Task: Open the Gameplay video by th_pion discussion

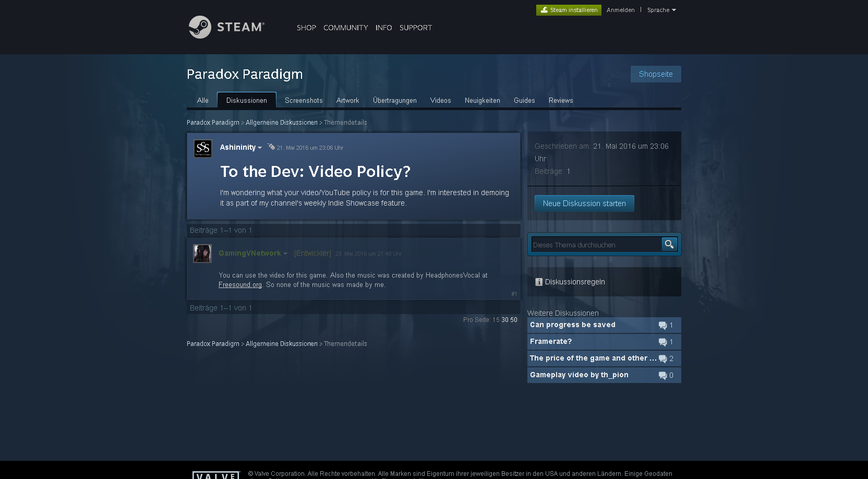Action: pyautogui.click(x=579, y=375)
